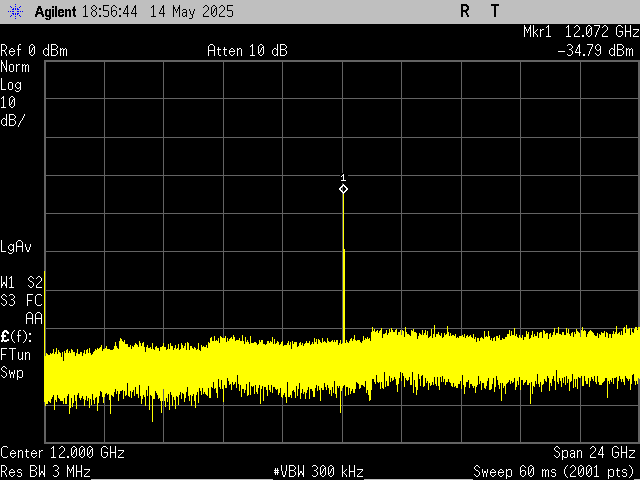Image resolution: width=640 pixels, height=480 pixels.
Task: Click the Agilent starburst logo icon
Action: [x=16, y=11]
